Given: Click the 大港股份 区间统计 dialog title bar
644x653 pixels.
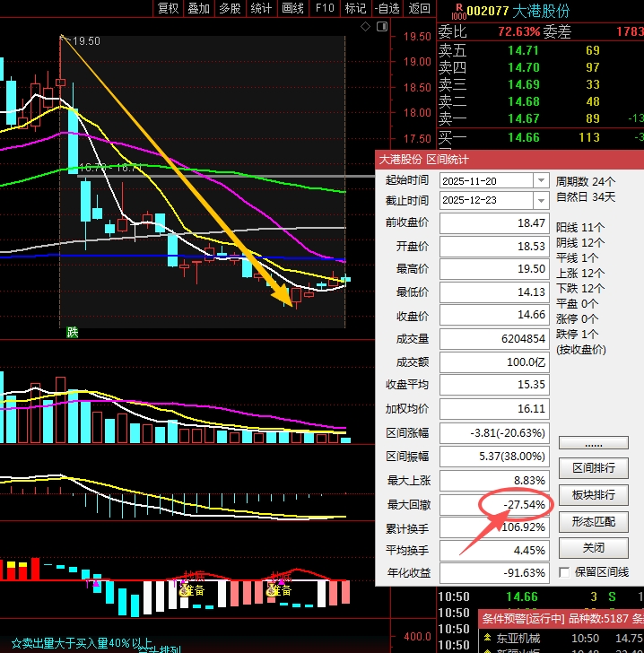Looking at the screenshot, I should point(509,159).
